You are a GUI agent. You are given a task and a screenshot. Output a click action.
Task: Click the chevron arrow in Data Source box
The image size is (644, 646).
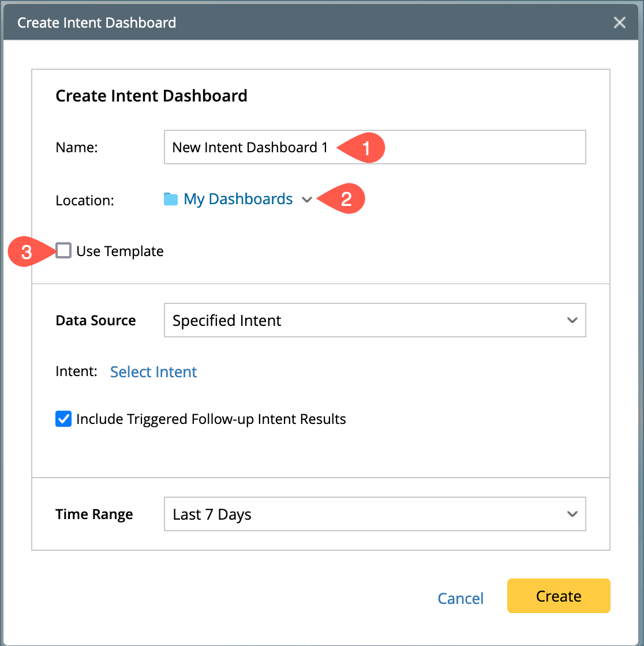click(x=572, y=320)
